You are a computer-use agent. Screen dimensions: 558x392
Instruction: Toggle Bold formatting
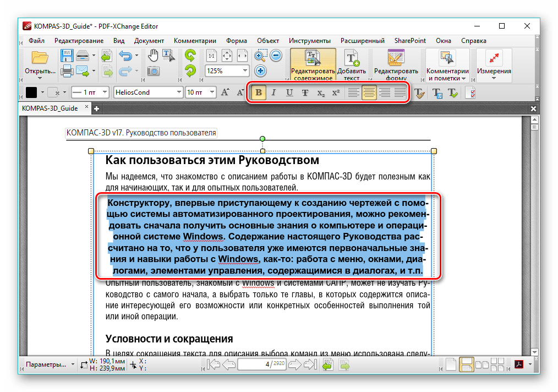(x=259, y=92)
